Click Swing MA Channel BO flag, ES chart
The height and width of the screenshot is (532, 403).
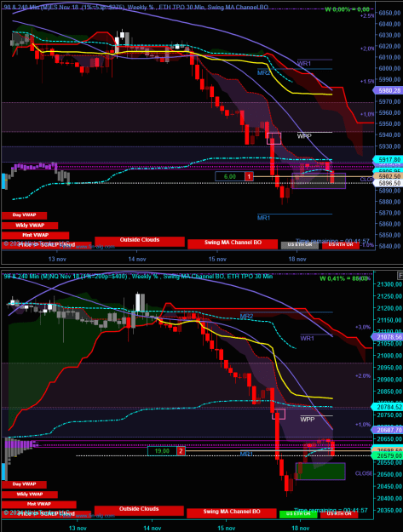(233, 243)
